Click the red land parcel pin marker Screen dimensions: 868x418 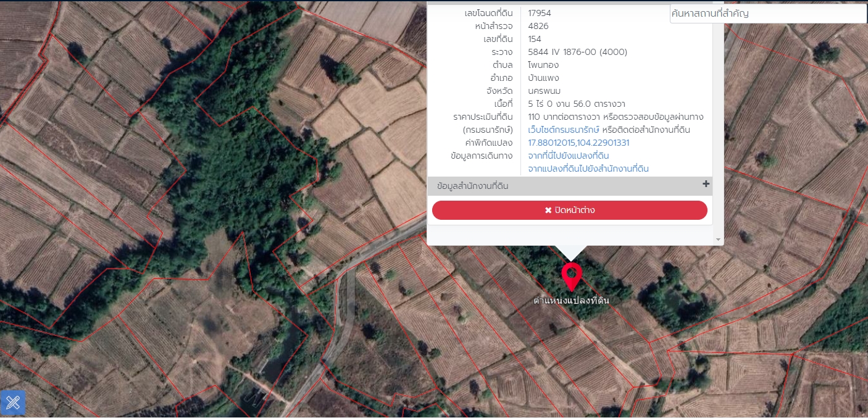coord(572,277)
